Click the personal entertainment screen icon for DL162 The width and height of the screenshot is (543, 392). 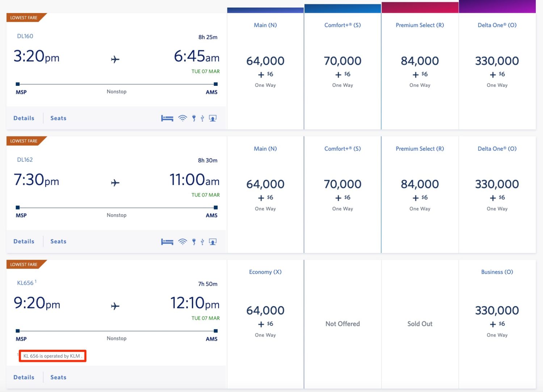pyautogui.click(x=213, y=242)
